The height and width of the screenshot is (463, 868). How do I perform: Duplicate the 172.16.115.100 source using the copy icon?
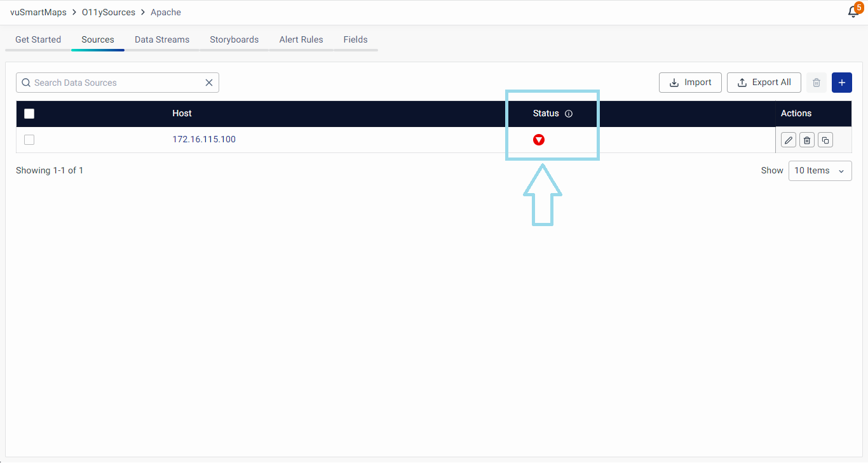pyautogui.click(x=825, y=140)
